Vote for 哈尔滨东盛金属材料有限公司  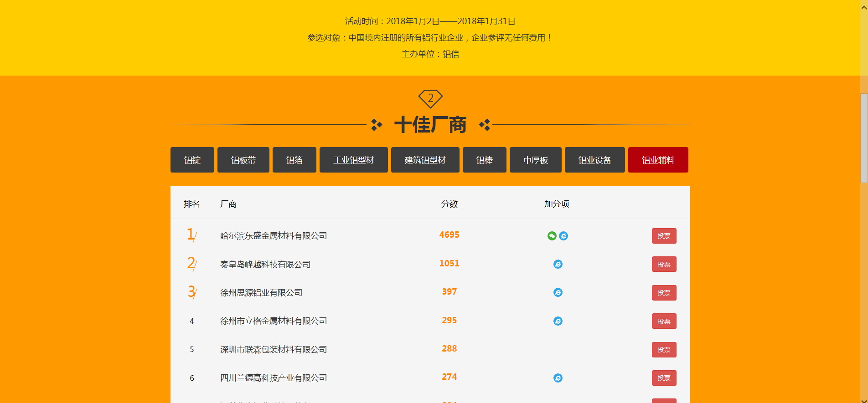664,236
